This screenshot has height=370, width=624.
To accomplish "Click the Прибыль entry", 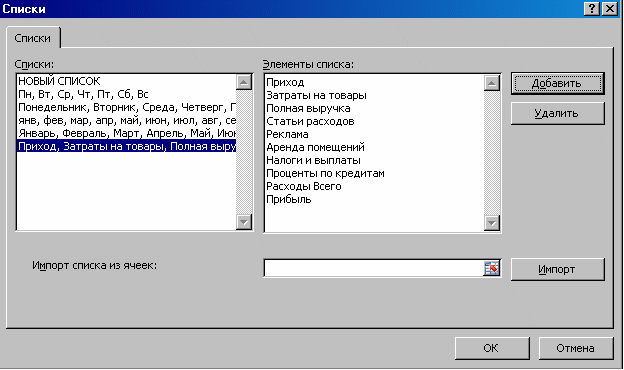I will tap(289, 199).
